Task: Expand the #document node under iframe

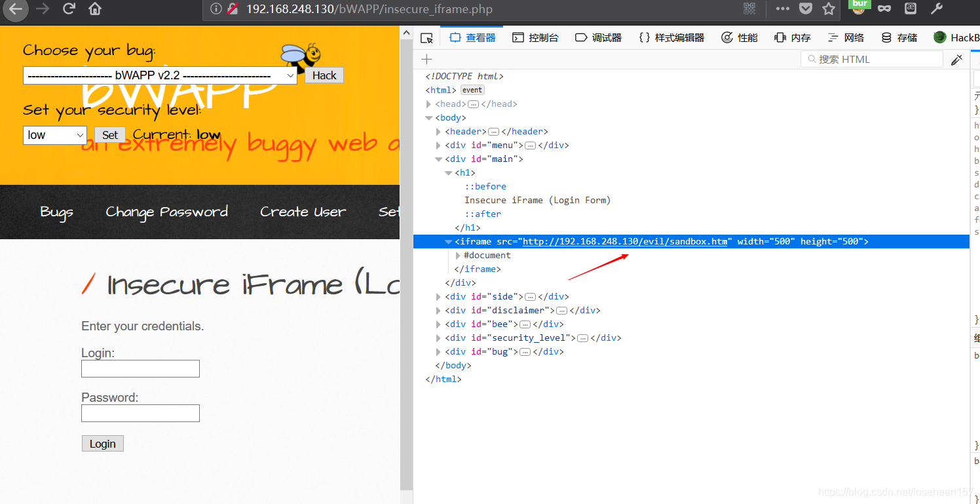Action: tap(459, 256)
